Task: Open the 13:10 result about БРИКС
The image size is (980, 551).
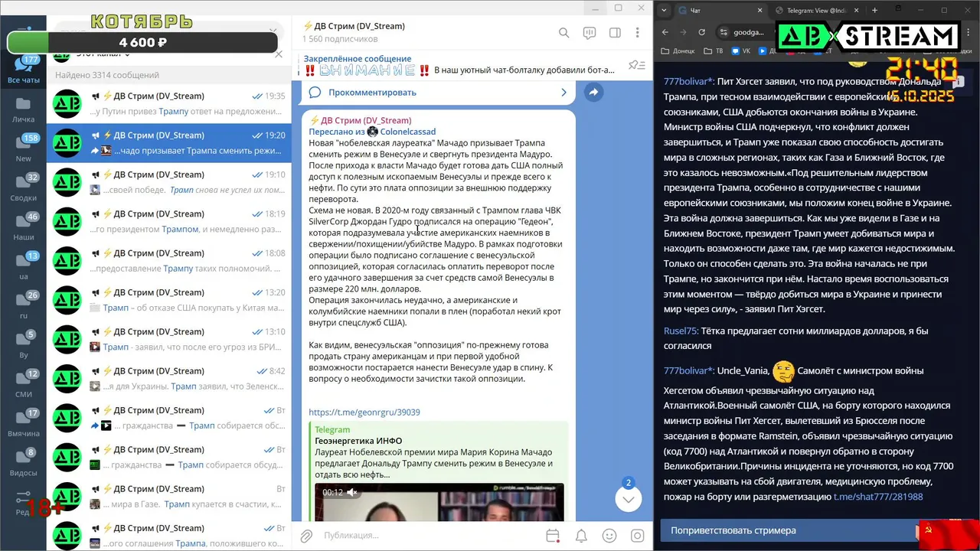Action: point(169,340)
